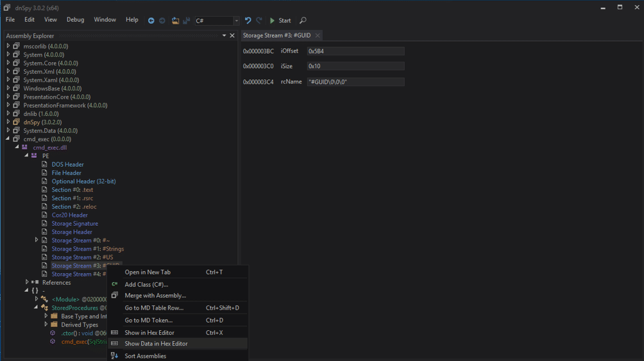Click the mscorlib assembly icon
Image resolution: width=644 pixels, height=361 pixels.
coord(16,46)
